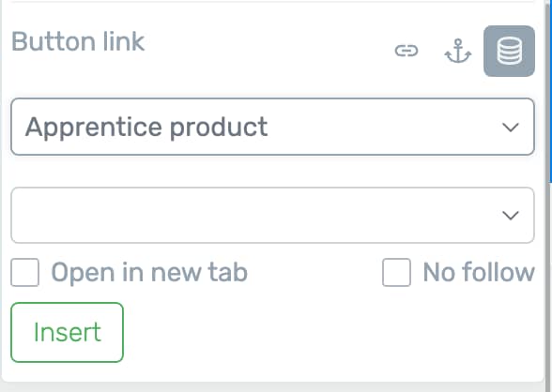Click the blue vertical scrollbar thumb
This screenshot has width=552, height=392.
pyautogui.click(x=550, y=91)
